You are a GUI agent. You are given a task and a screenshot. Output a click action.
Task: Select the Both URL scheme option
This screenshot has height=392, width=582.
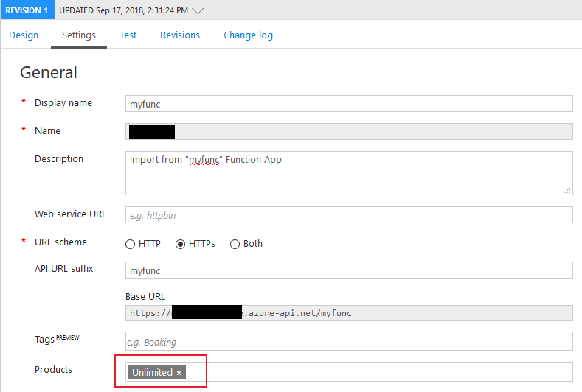point(235,244)
